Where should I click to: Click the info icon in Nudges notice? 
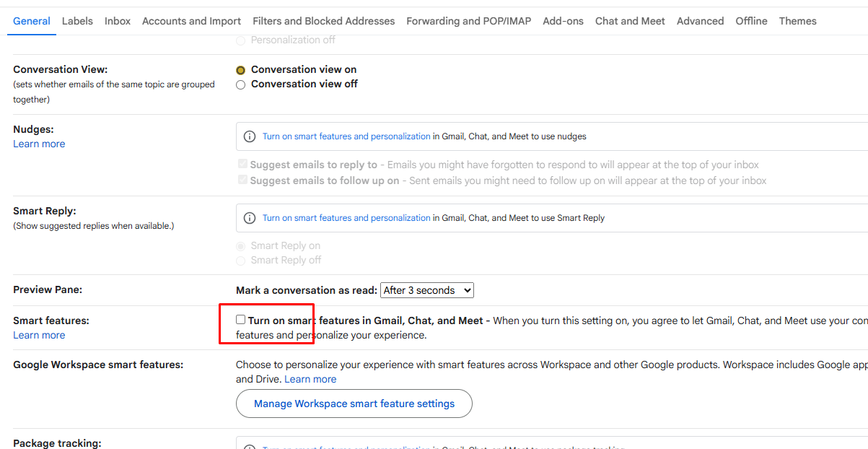250,136
